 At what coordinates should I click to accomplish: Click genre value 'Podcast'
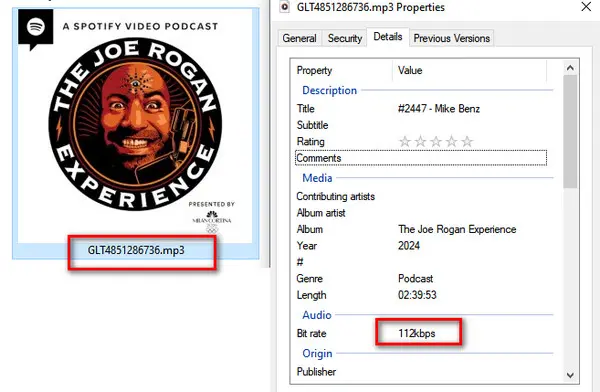pos(416,279)
